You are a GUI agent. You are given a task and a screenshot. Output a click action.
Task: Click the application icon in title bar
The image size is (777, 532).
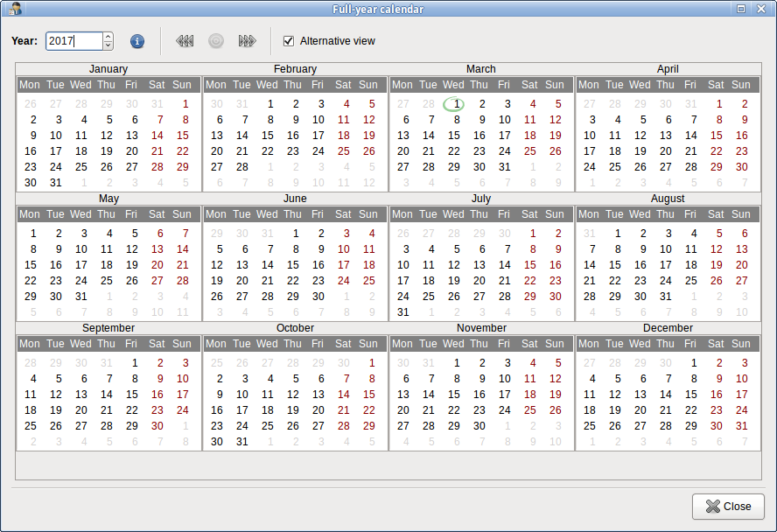(15, 9)
